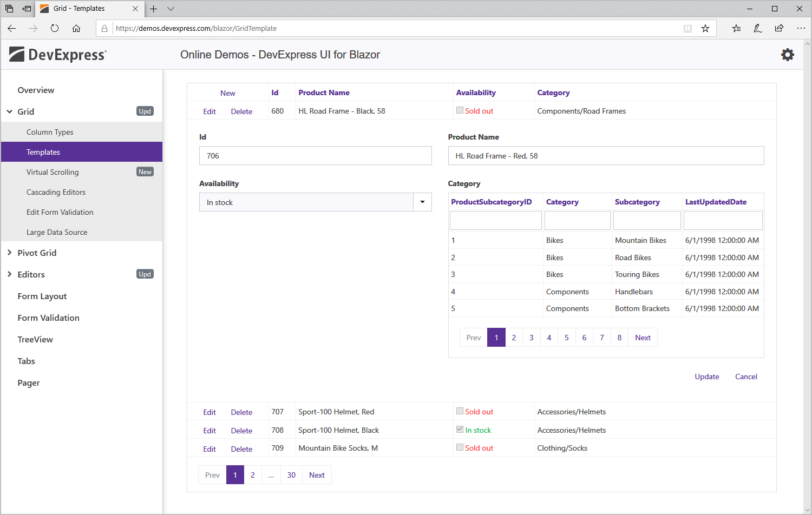812x515 pixels.
Task: Open the Availability dropdown showing In stock
Action: [x=422, y=201]
